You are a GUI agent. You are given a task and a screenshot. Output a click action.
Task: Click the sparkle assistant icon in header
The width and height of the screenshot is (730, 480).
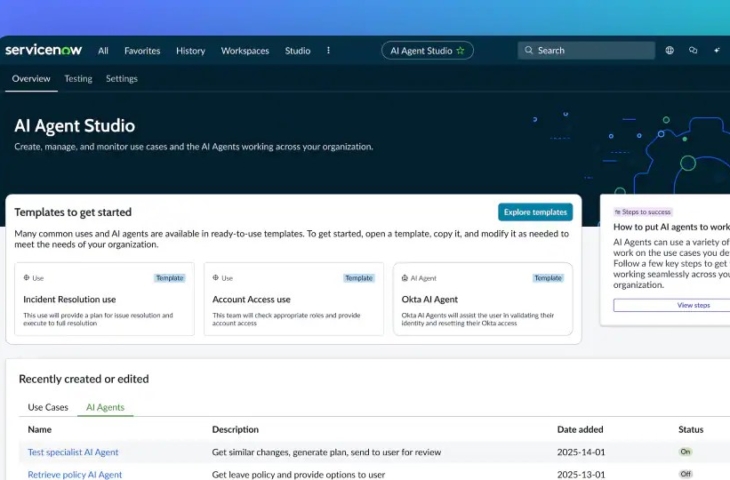(716, 50)
